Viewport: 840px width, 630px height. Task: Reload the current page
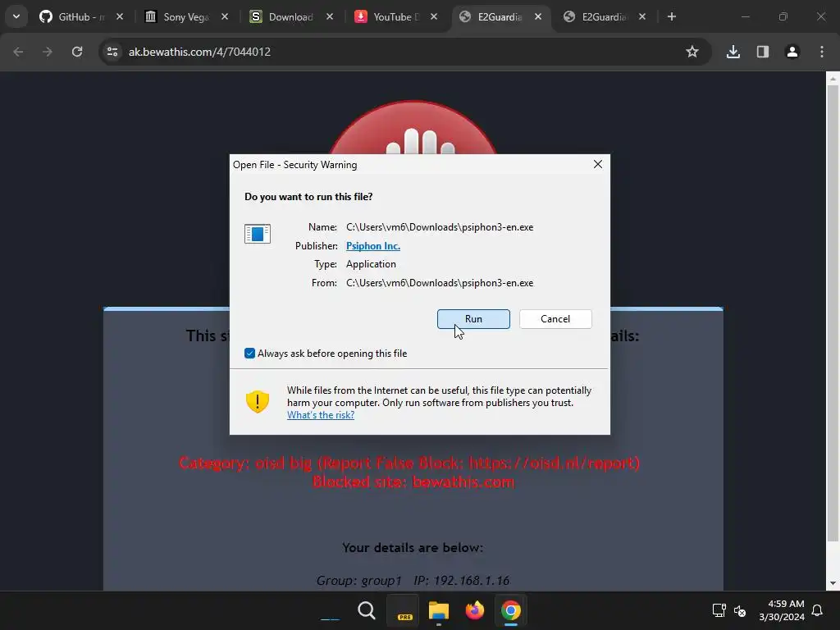coord(77,52)
